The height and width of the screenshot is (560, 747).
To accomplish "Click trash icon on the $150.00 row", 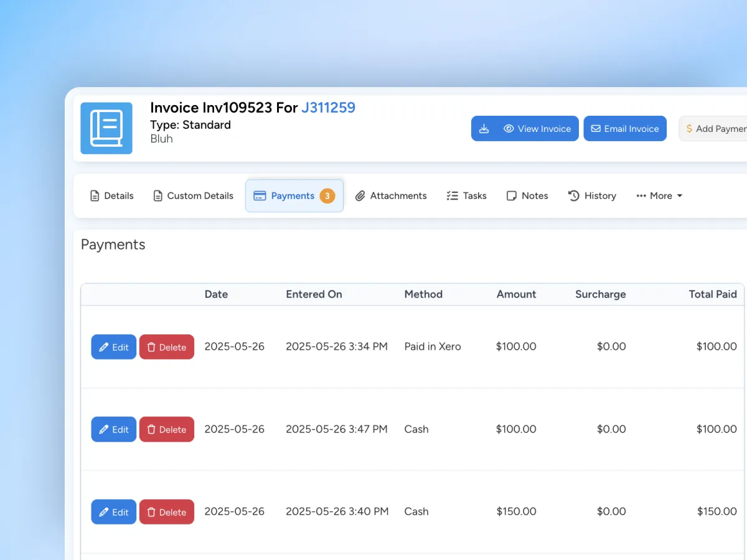I will [x=151, y=512].
